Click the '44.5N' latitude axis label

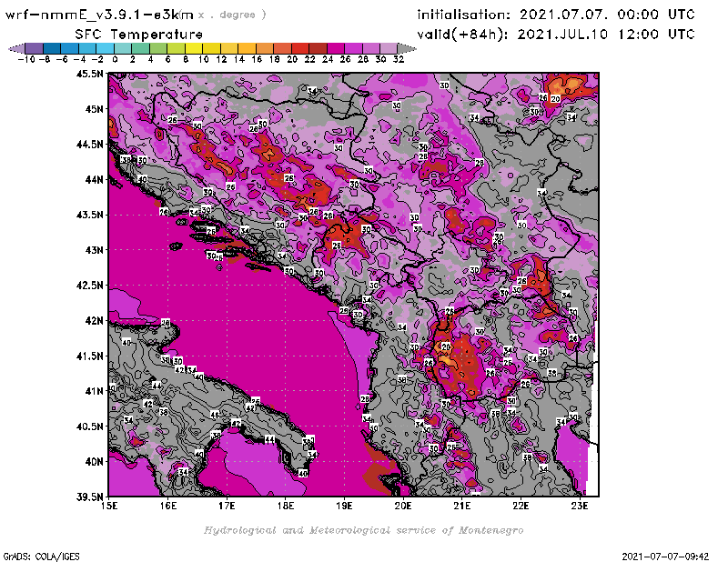point(89,145)
